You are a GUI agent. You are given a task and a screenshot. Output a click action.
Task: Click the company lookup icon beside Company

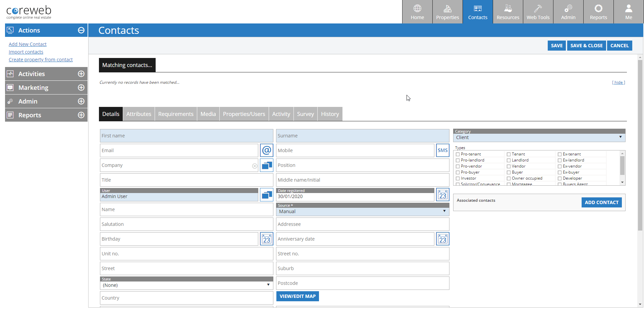(266, 165)
